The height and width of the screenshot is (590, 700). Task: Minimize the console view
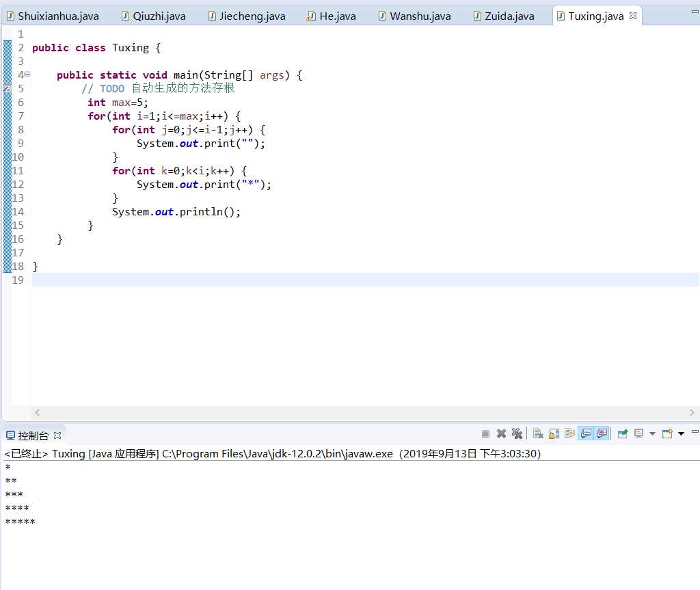point(695,431)
